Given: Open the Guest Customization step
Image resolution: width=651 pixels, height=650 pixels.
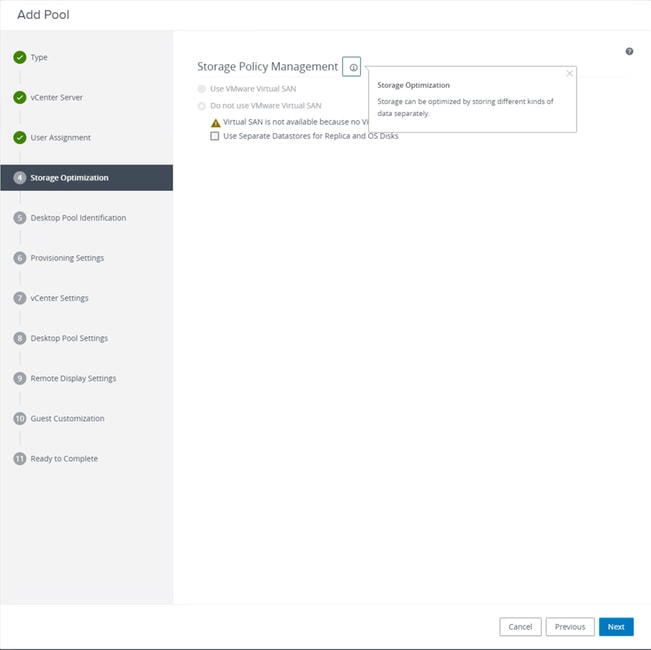Looking at the screenshot, I should point(67,418).
